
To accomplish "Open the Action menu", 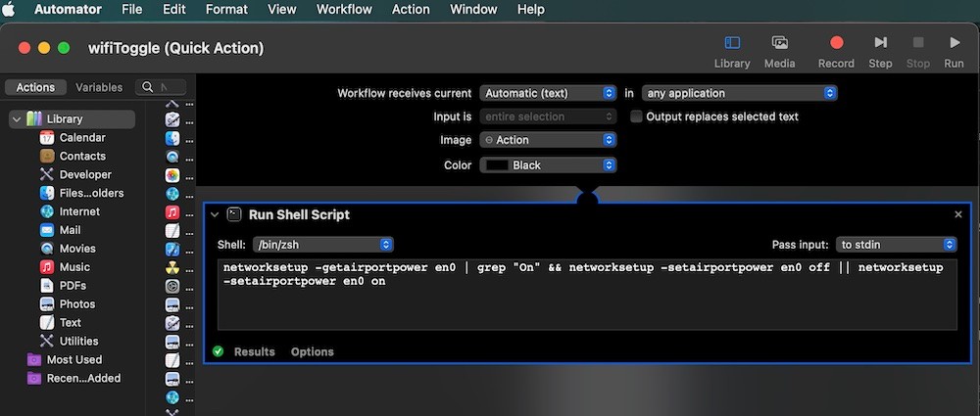I will (411, 10).
